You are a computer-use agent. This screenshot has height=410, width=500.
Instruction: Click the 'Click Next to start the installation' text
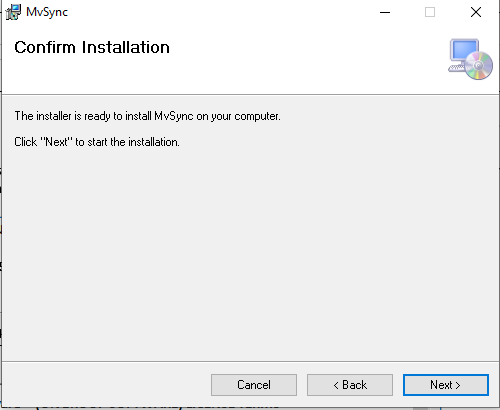(97, 142)
